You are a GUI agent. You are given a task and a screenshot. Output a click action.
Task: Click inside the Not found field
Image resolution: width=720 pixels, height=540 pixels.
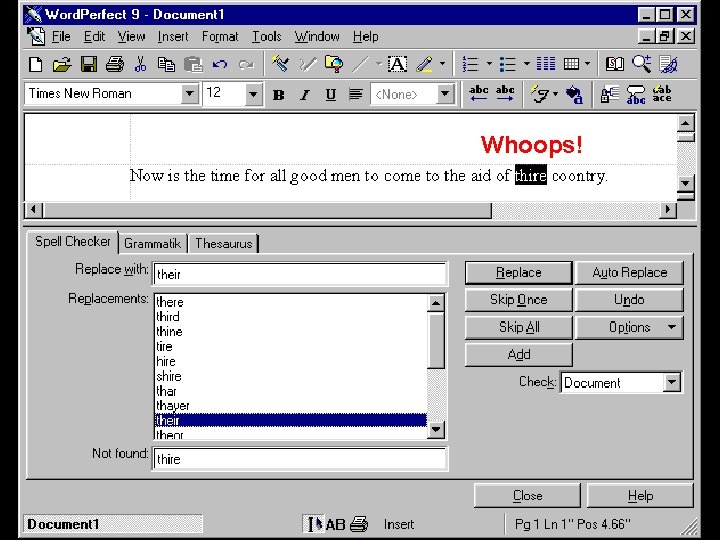299,459
